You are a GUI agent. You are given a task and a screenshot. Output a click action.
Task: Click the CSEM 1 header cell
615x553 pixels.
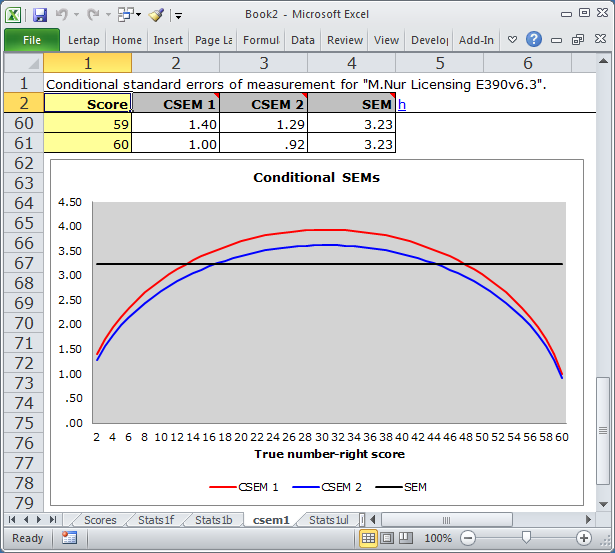tap(176, 103)
